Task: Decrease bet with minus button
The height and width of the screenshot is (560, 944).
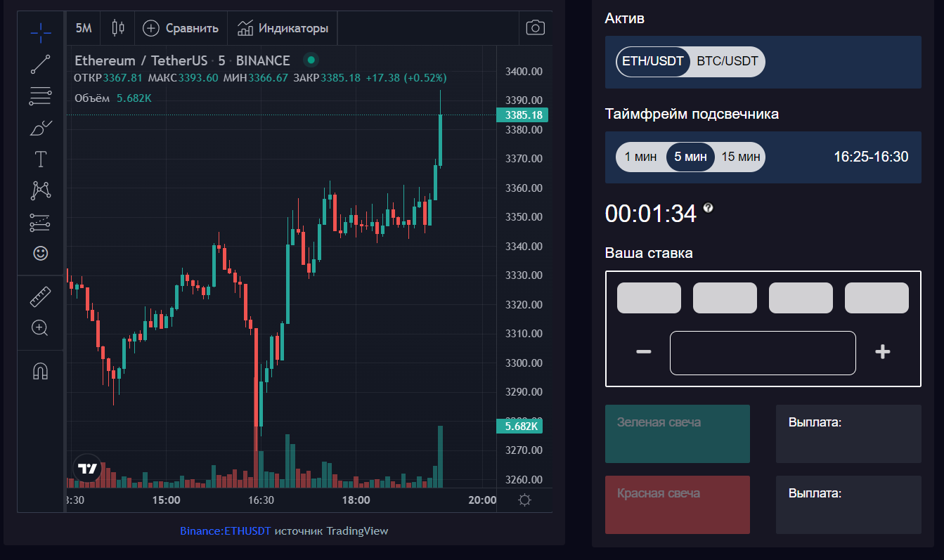Action: pyautogui.click(x=643, y=352)
